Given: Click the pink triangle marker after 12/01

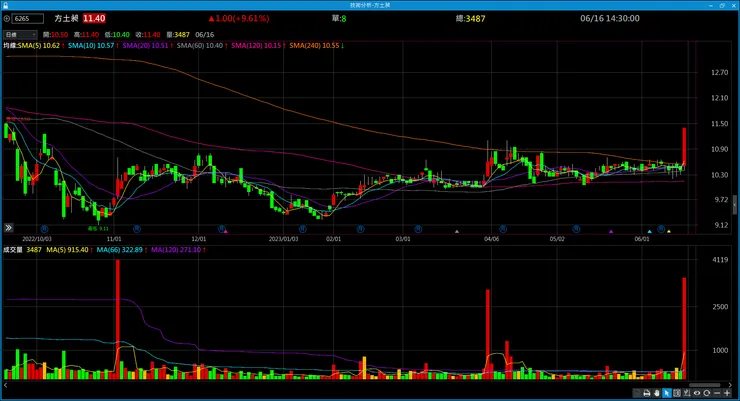Looking at the screenshot, I should (226, 231).
